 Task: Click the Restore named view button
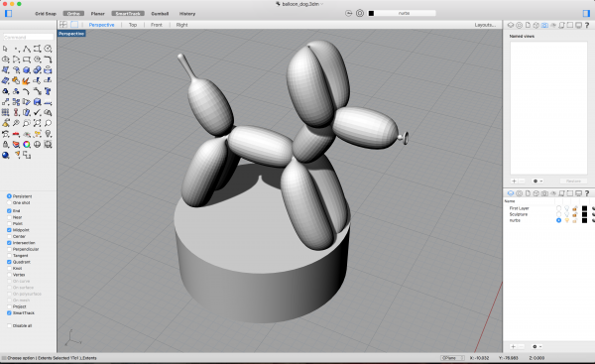pos(573,182)
